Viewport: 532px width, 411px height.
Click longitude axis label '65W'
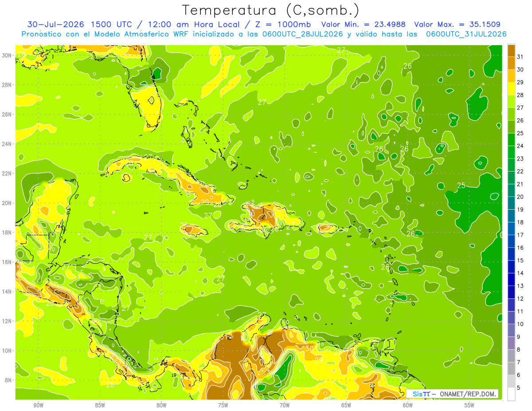pyautogui.click(x=346, y=405)
